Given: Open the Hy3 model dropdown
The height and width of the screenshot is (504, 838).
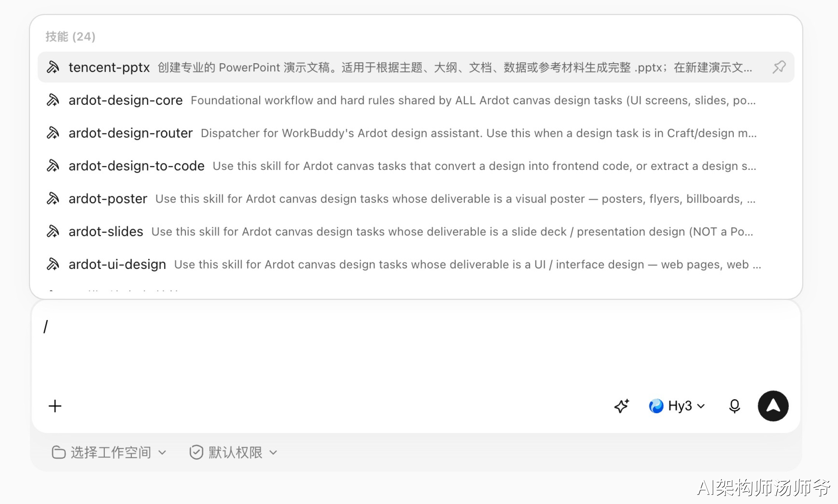Looking at the screenshot, I should [x=677, y=406].
